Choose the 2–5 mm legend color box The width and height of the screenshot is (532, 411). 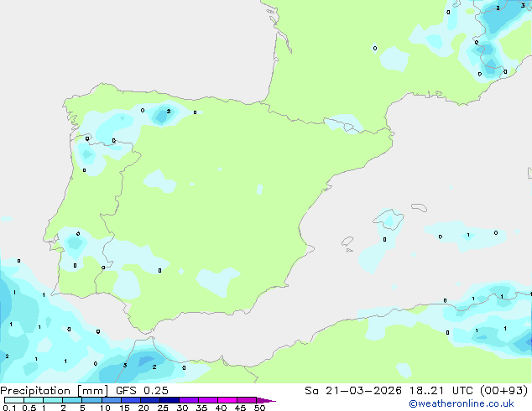(x=72, y=400)
